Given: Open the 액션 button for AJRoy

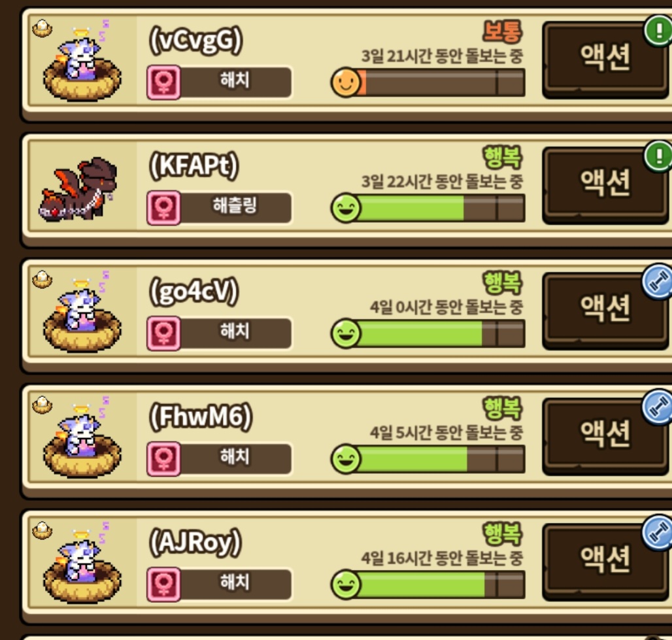Looking at the screenshot, I should click(x=605, y=562).
